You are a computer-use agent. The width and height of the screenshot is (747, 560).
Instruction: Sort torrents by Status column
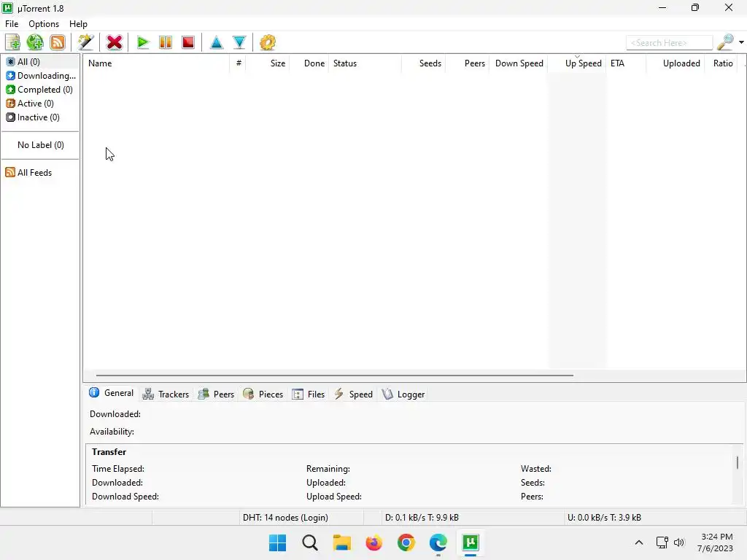coord(365,63)
